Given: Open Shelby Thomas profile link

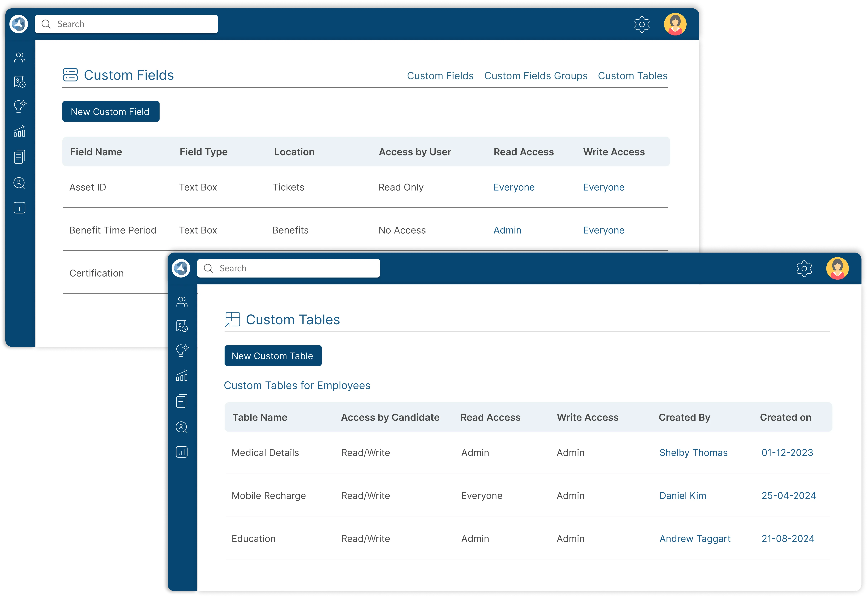Looking at the screenshot, I should pyautogui.click(x=693, y=452).
